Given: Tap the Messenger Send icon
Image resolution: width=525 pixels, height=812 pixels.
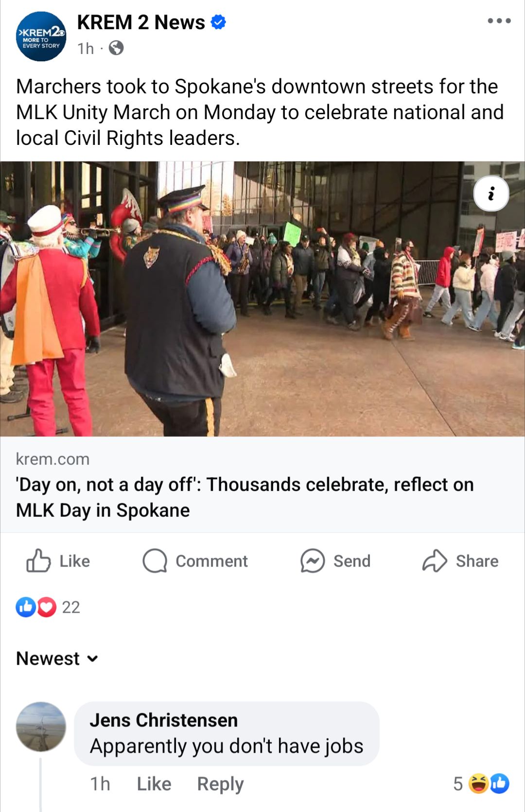Looking at the screenshot, I should [x=313, y=561].
